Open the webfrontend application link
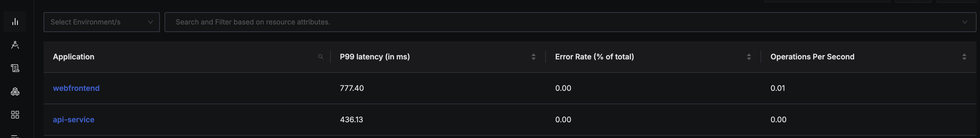Screen dimensions: 980x138 click(x=76, y=88)
